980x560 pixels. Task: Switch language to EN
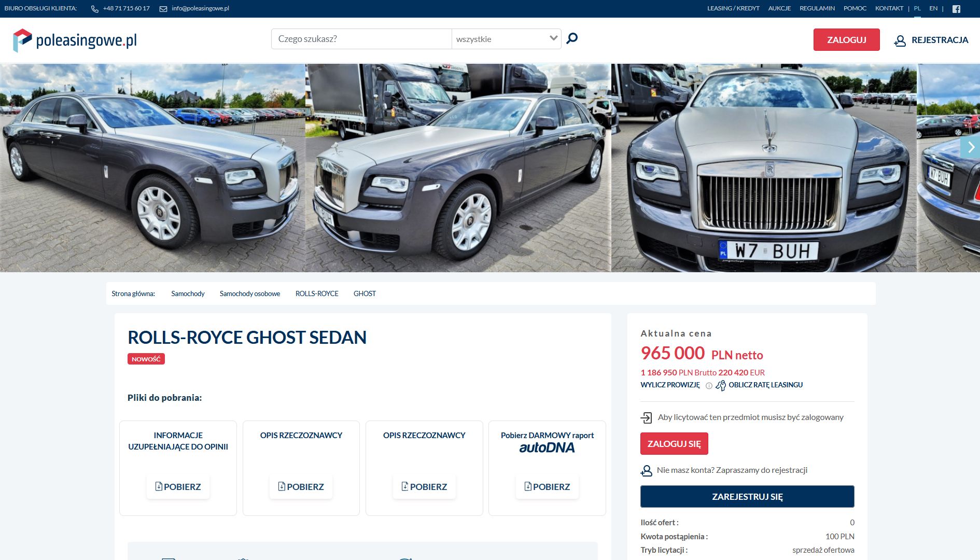click(x=933, y=8)
